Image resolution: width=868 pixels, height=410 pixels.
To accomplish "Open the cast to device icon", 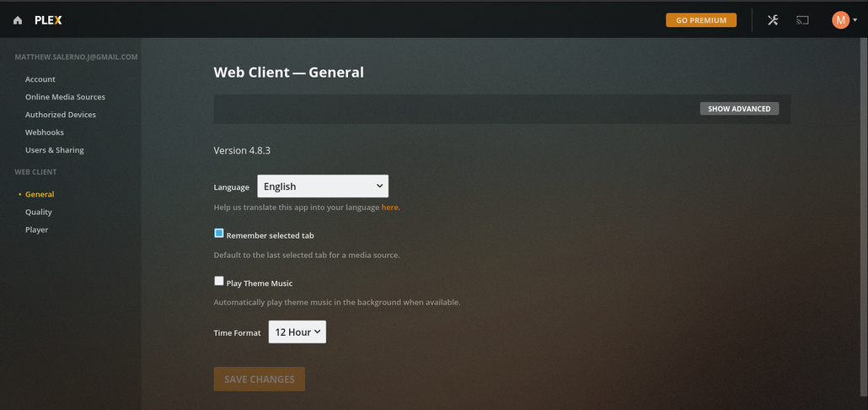I will click(802, 20).
